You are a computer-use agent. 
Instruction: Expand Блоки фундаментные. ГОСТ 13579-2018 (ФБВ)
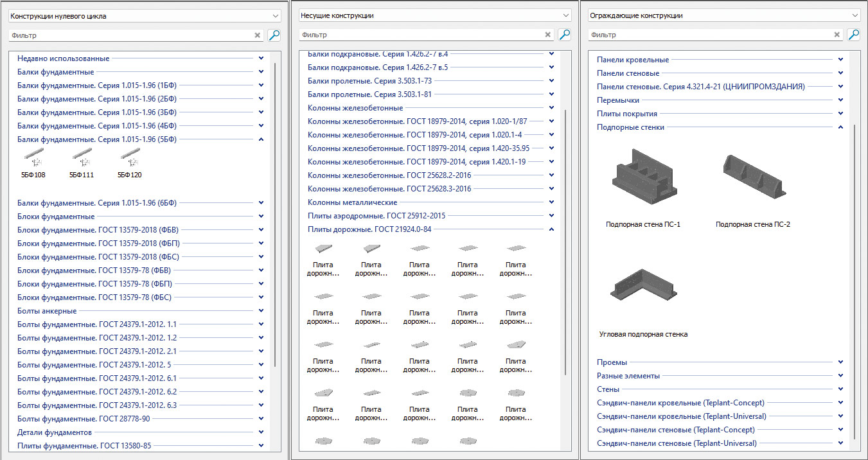pos(261,230)
